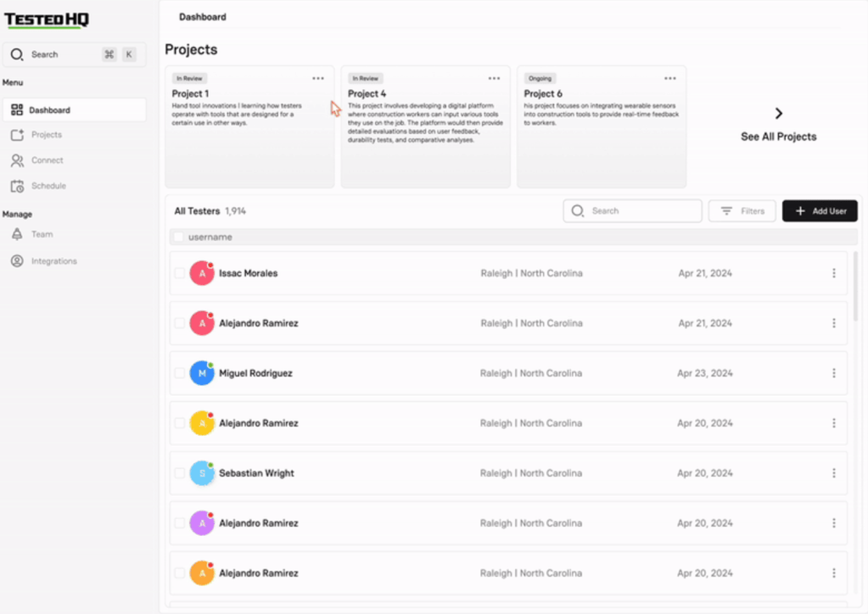
Task: Open kebab menu for Miguel Rodriguez row
Action: [x=833, y=373]
